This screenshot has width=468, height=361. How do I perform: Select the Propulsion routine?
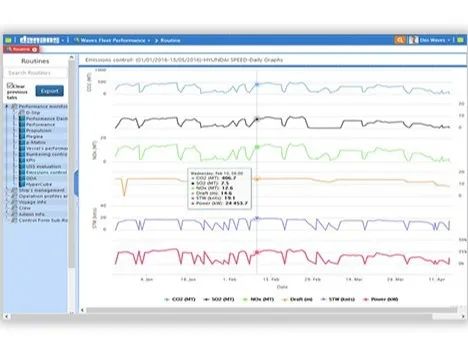(39, 130)
